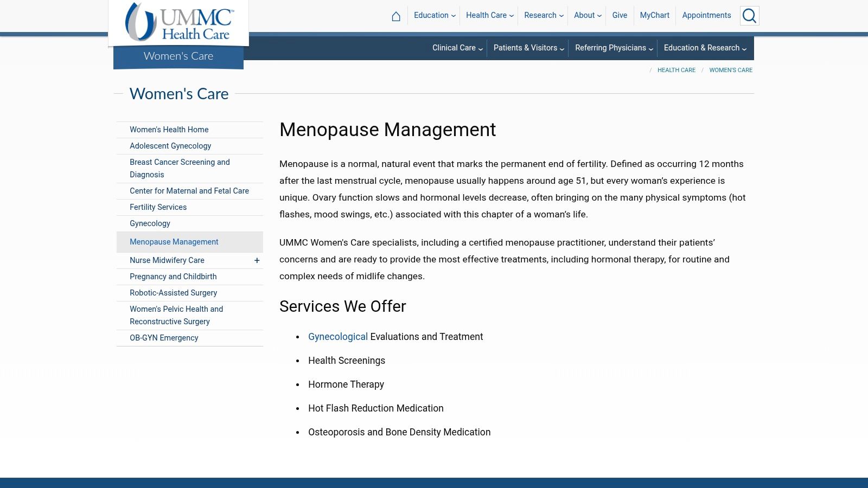Open Patients & Visitors submenu
The image size is (868, 488).
point(528,48)
